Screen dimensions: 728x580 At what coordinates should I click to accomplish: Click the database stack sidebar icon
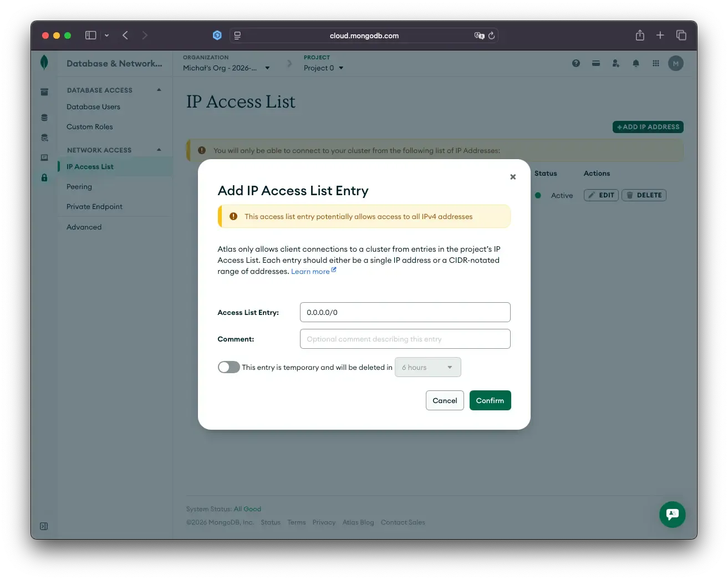coord(44,118)
